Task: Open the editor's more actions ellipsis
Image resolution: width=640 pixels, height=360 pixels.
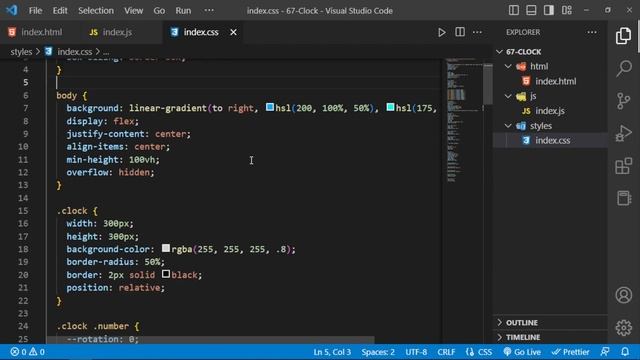Action: click(477, 32)
